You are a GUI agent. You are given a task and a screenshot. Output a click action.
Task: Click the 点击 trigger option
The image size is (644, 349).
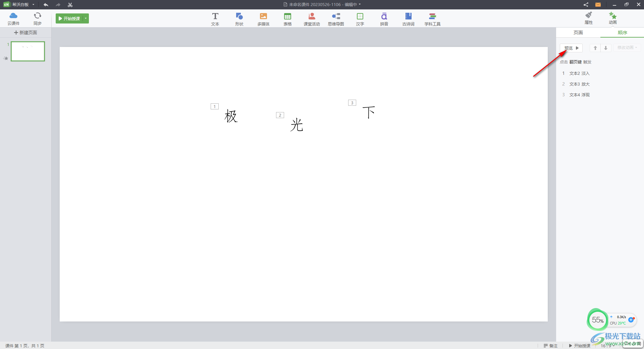(x=564, y=62)
